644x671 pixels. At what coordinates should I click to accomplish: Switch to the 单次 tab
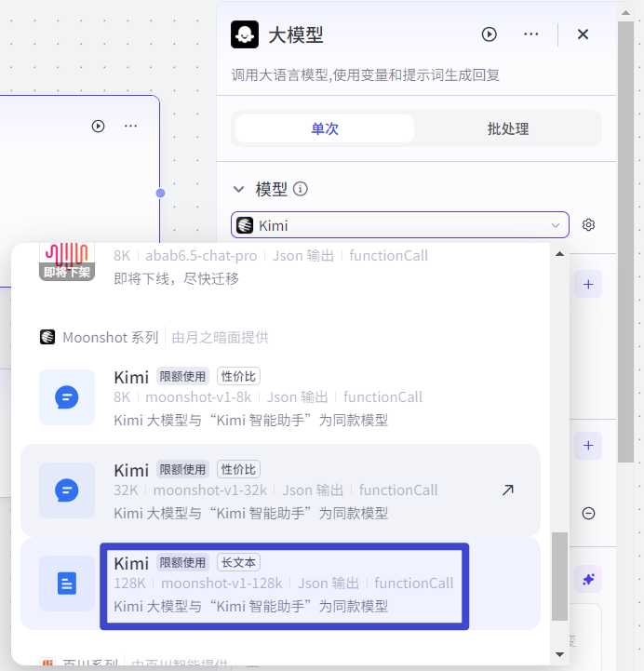pos(325,128)
